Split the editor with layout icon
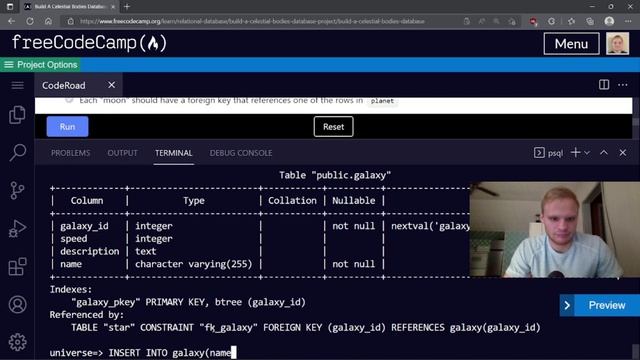The width and height of the screenshot is (640, 360). click(604, 84)
